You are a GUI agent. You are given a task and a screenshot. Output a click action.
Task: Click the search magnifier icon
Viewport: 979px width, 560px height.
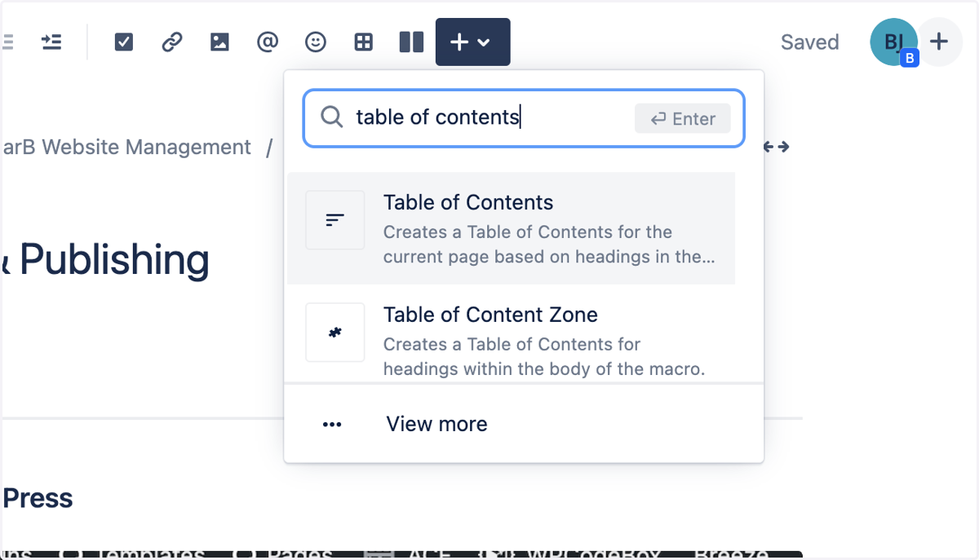[x=331, y=117]
